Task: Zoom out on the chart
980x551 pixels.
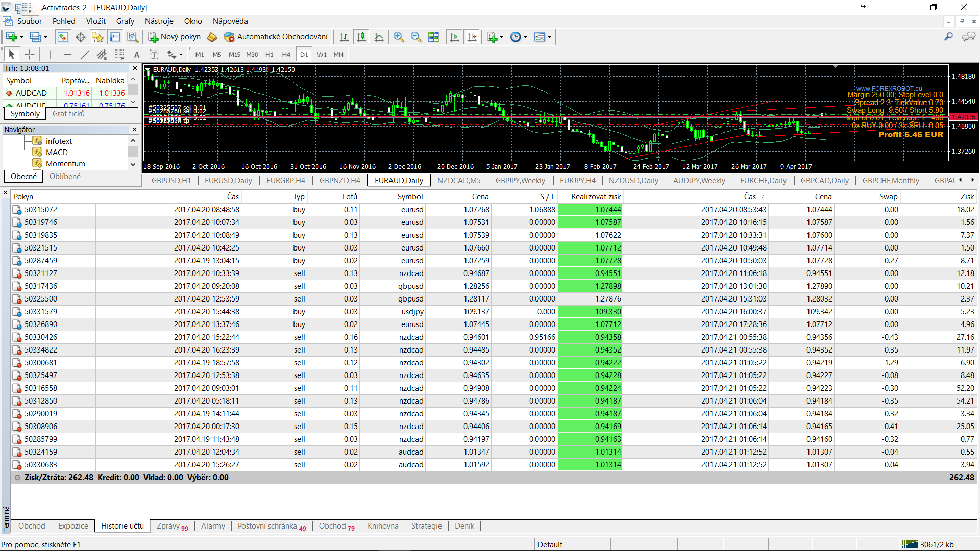Action: (416, 37)
